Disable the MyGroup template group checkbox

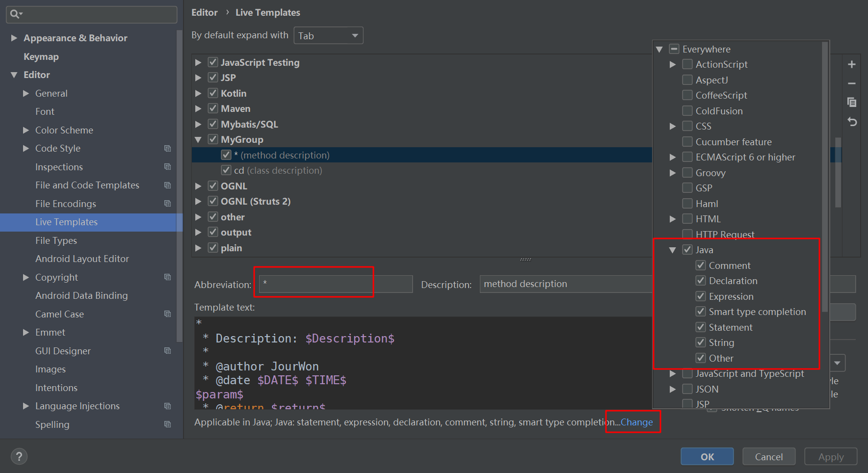(x=213, y=139)
